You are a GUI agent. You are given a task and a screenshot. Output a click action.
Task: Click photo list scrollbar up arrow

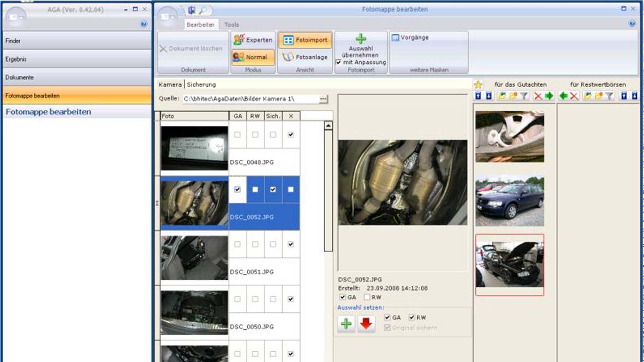[328, 125]
